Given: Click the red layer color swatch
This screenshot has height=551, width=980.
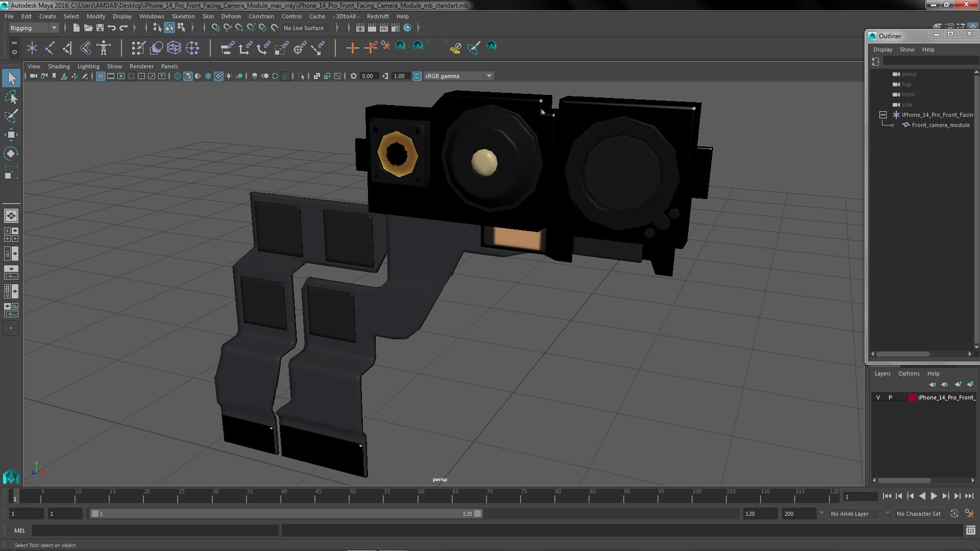Looking at the screenshot, I should point(912,397).
